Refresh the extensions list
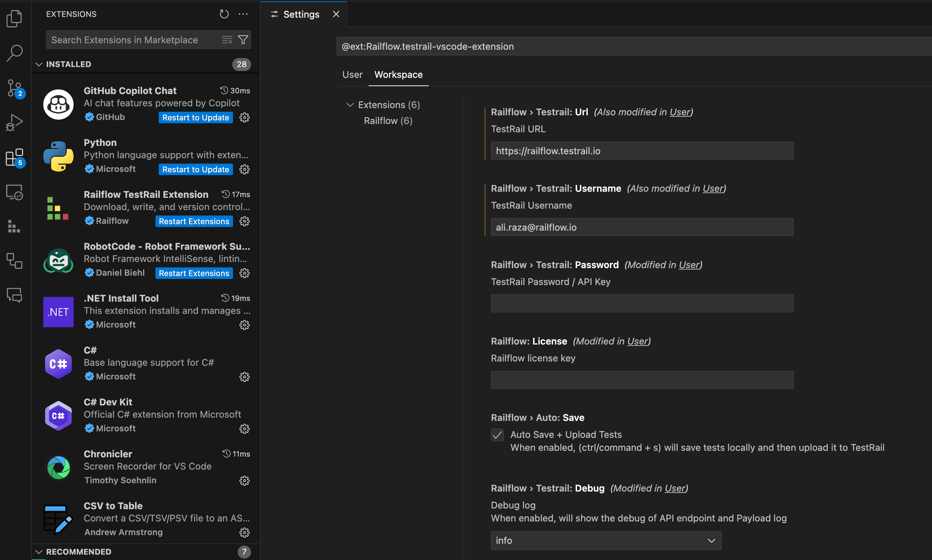932x560 pixels. (x=224, y=14)
